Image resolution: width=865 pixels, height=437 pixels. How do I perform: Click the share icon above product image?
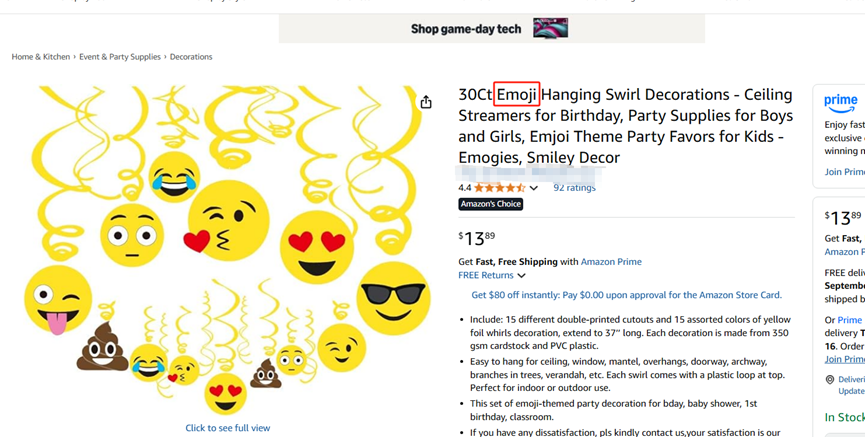[426, 102]
